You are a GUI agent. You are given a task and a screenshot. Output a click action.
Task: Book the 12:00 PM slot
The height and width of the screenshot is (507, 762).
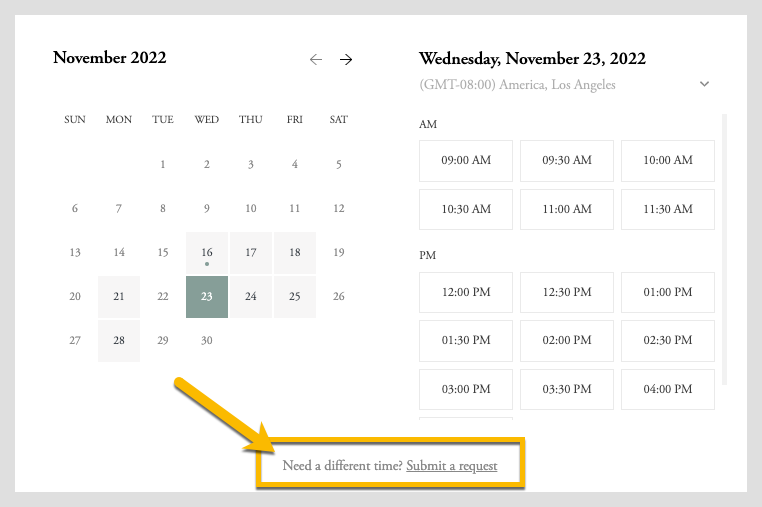click(466, 292)
